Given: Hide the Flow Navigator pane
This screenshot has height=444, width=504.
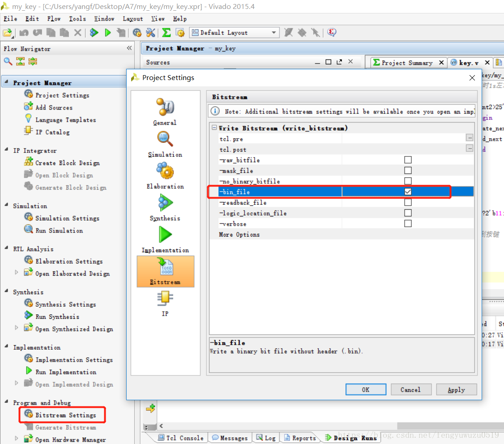Looking at the screenshot, I should pos(129,48).
